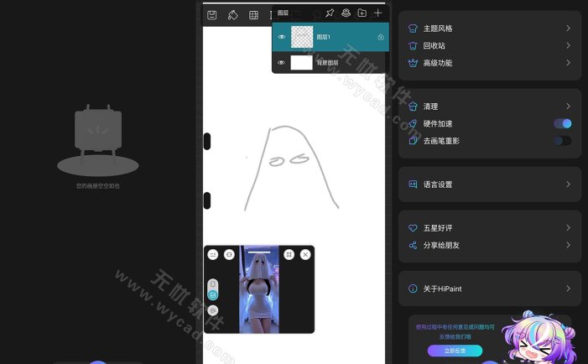Switch reference window to image mode

tap(212, 295)
